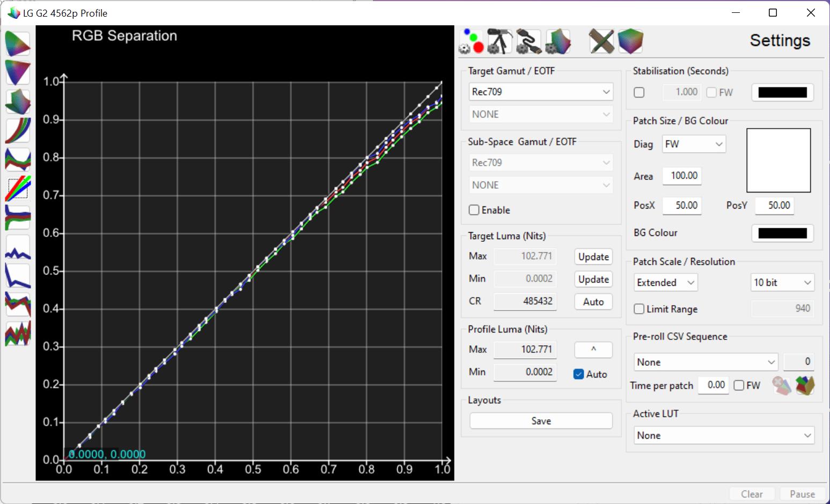Open the BG Colour black swatch

783,233
